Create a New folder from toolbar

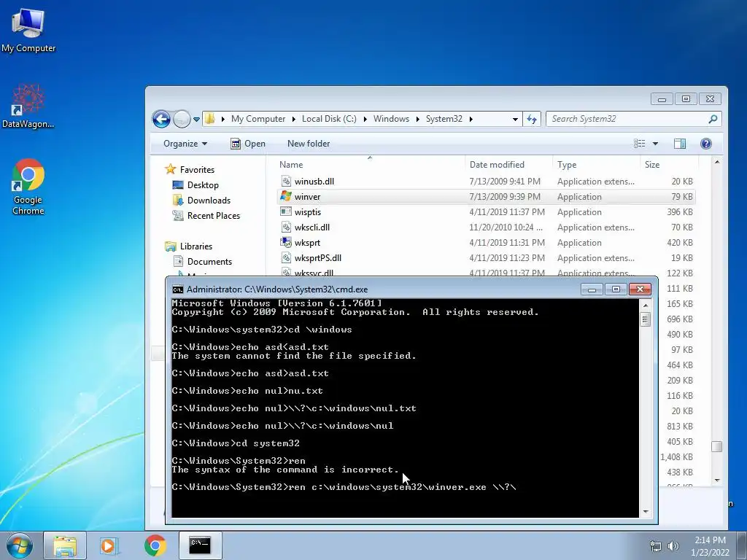click(309, 144)
